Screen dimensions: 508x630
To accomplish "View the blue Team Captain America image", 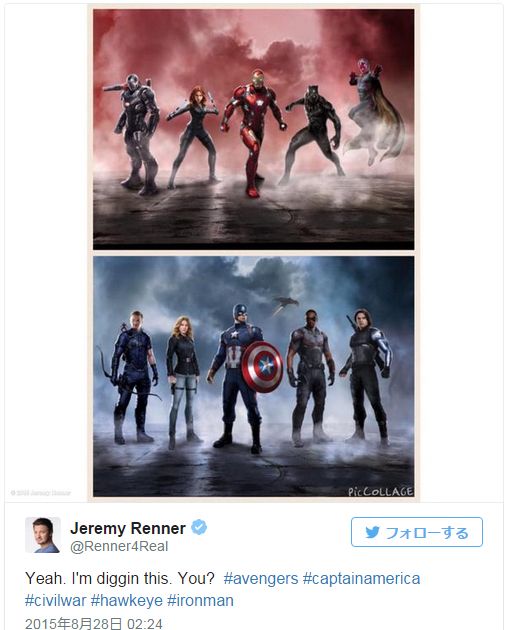I will tap(254, 376).
